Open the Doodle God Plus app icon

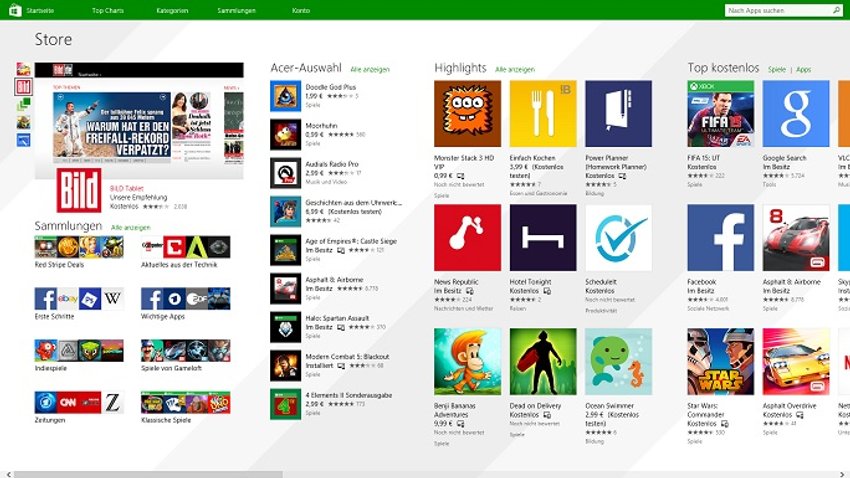point(286,96)
